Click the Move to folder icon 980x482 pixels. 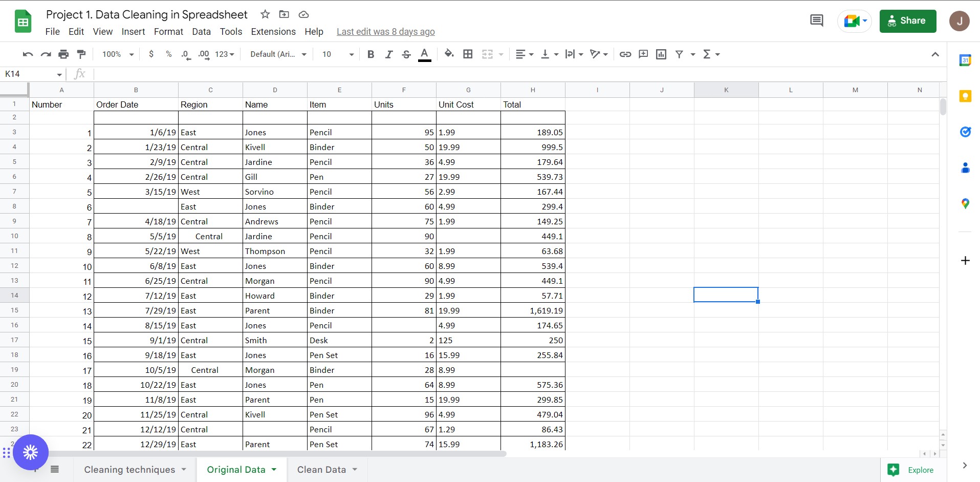click(284, 14)
